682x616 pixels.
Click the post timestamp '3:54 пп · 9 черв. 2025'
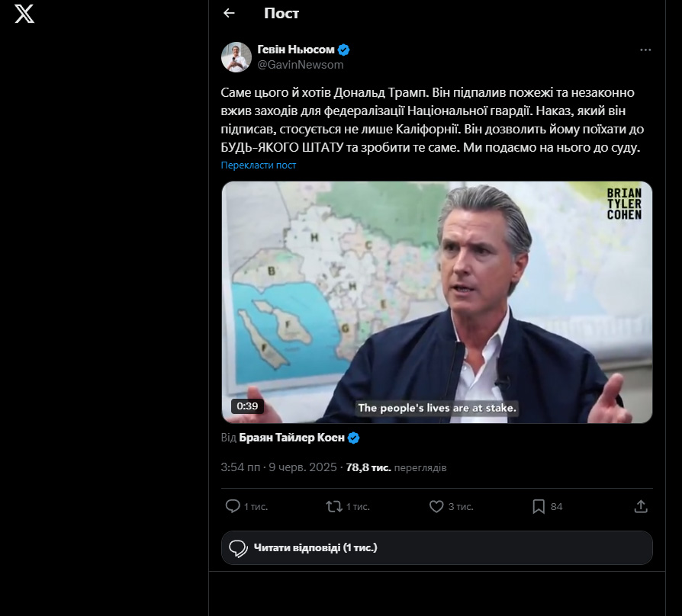[x=278, y=467]
